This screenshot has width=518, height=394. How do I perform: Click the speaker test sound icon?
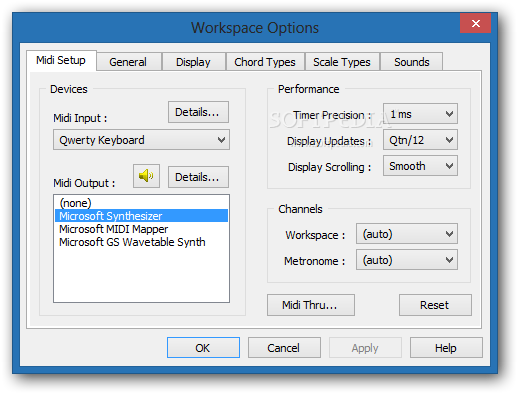(x=146, y=176)
